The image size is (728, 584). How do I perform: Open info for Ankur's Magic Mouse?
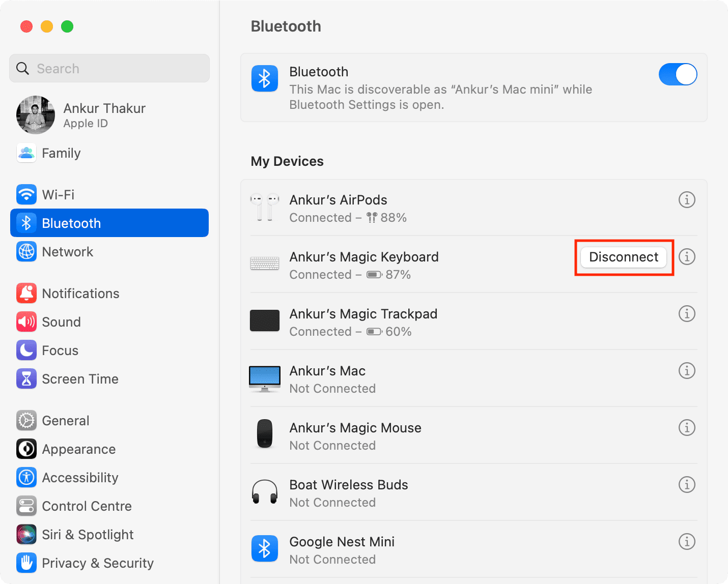(x=687, y=428)
